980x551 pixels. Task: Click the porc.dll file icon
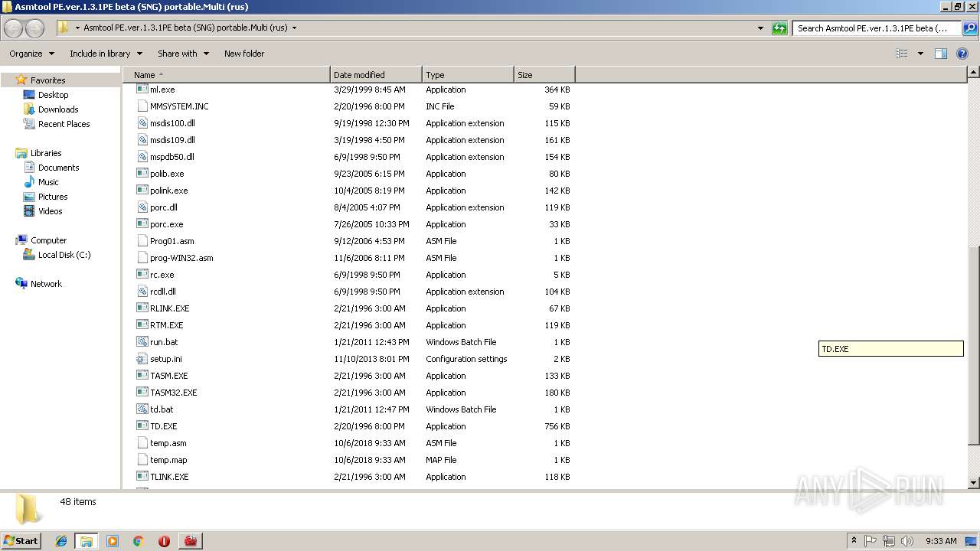[x=142, y=207]
